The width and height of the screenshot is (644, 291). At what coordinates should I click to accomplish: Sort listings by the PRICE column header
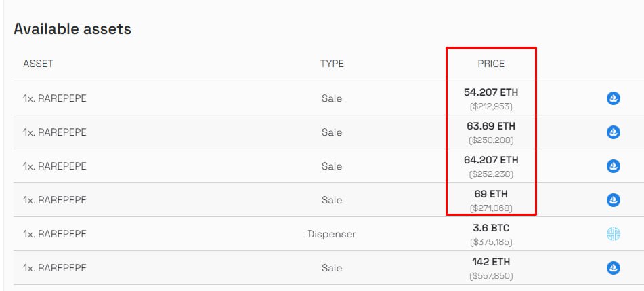tap(491, 64)
